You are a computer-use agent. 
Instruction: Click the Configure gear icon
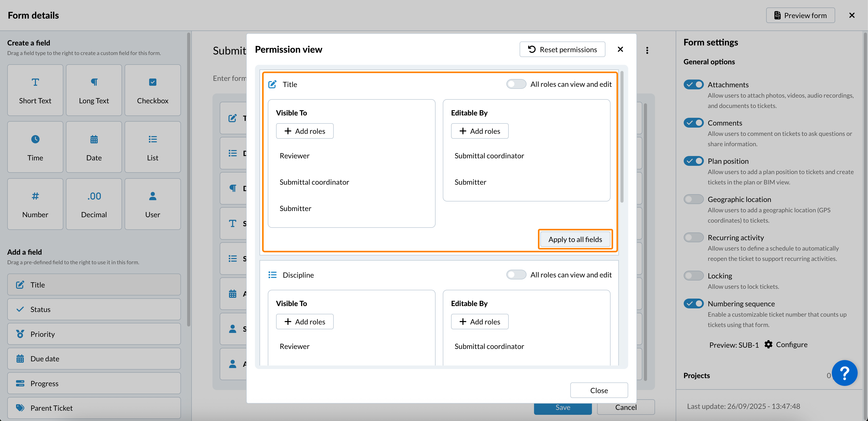(x=768, y=344)
